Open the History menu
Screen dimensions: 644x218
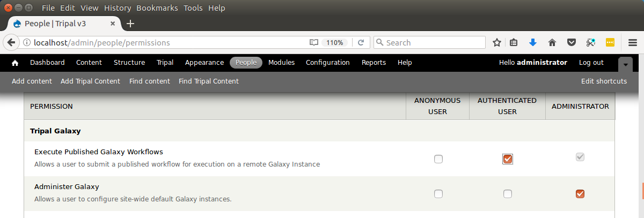point(118,8)
